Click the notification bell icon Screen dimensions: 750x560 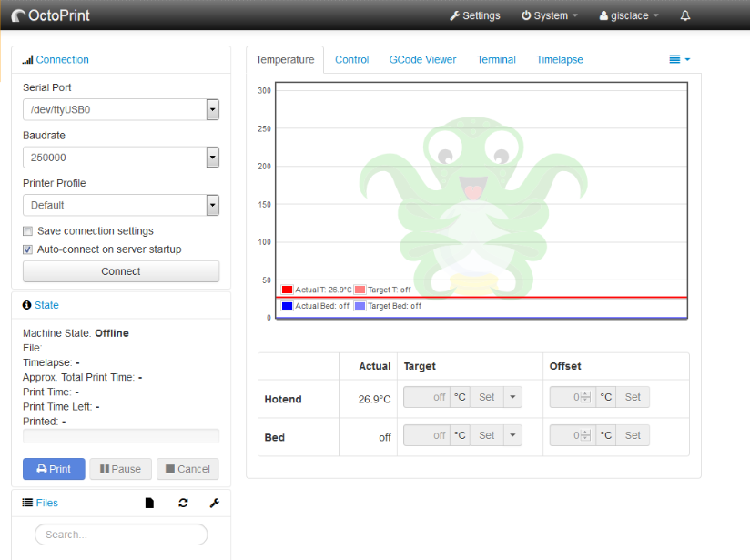pos(685,15)
